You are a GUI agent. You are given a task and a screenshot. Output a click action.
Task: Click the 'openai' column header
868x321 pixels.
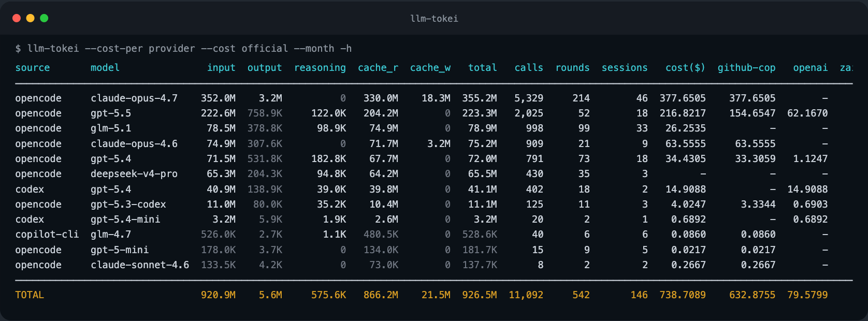click(x=811, y=68)
